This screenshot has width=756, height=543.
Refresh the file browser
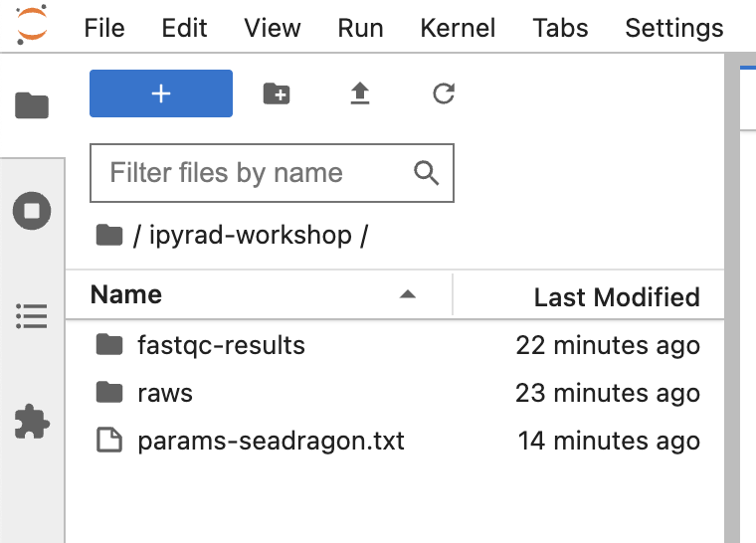coord(444,93)
